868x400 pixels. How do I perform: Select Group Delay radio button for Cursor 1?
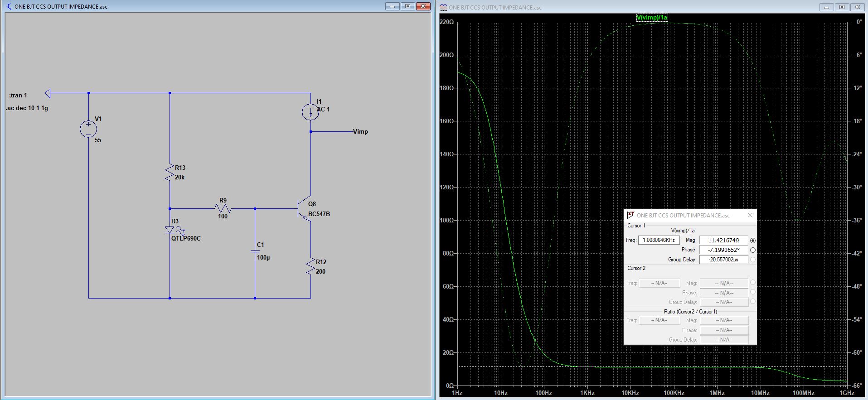[x=753, y=260]
